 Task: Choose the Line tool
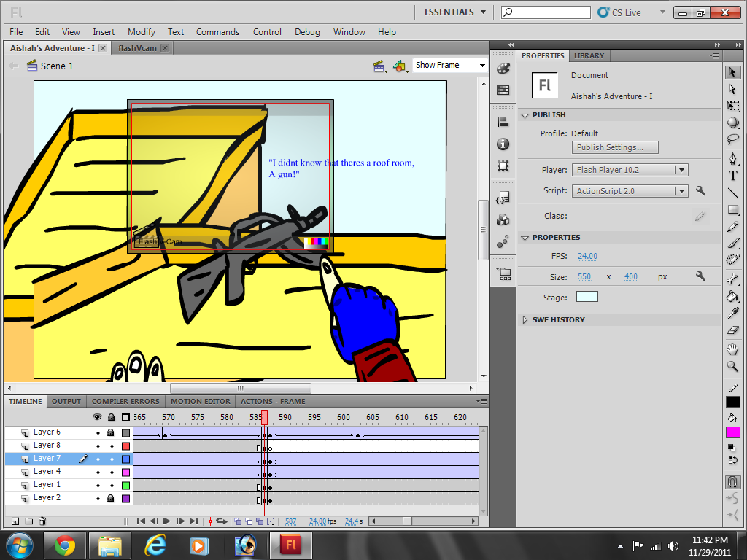pyautogui.click(x=732, y=192)
